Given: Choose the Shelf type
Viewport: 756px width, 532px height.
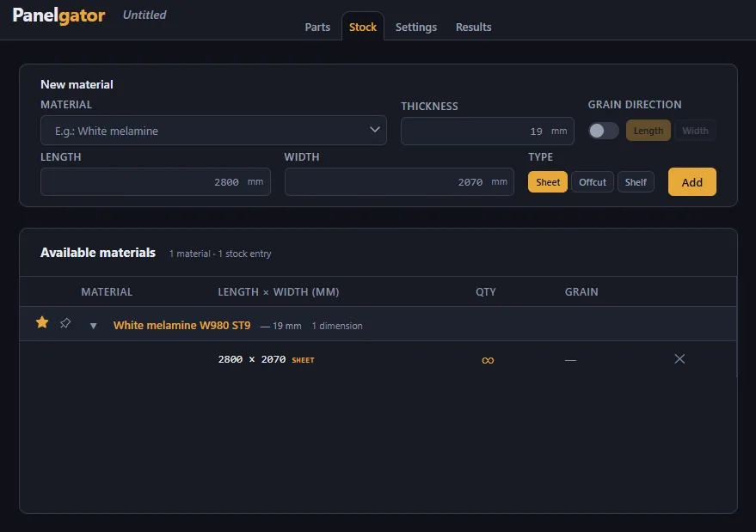Looking at the screenshot, I should pos(636,182).
